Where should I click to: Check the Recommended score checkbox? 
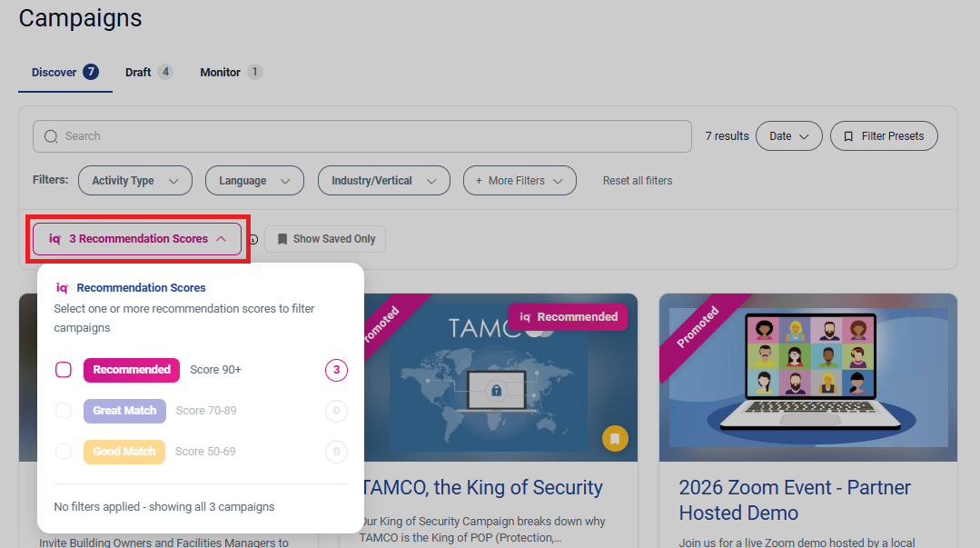click(x=64, y=370)
